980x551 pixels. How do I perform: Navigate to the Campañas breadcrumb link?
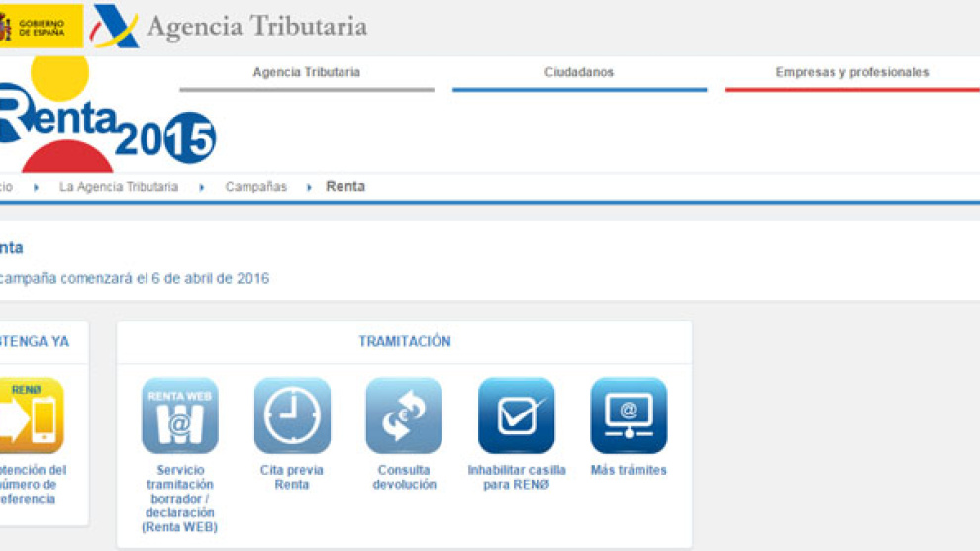pyautogui.click(x=255, y=187)
